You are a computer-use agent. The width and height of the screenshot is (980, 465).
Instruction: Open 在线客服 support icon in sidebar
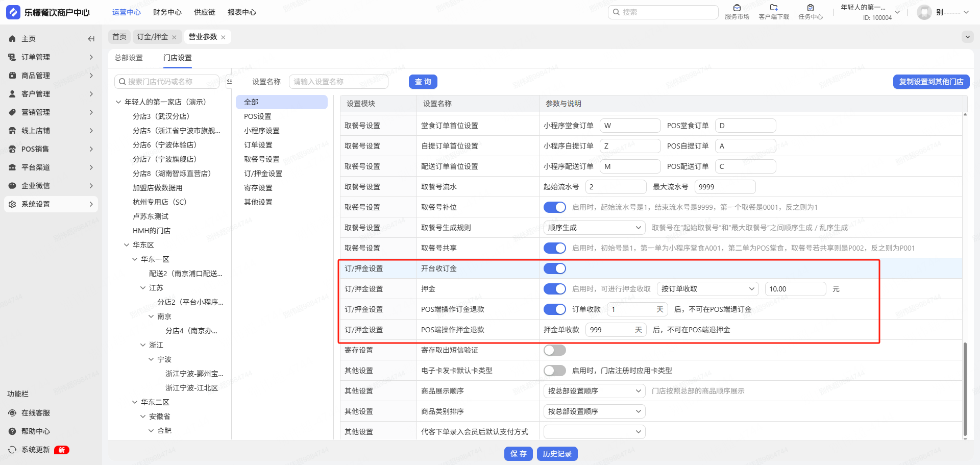[12, 413]
